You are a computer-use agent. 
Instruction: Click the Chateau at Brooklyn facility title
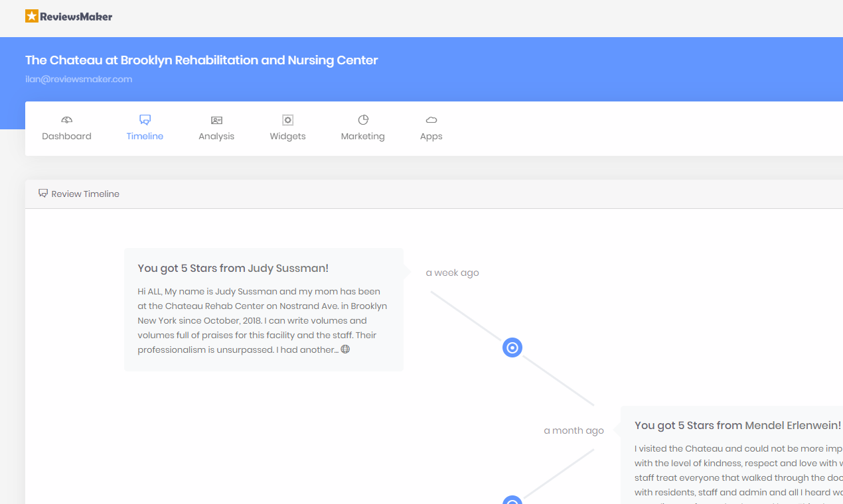point(202,60)
